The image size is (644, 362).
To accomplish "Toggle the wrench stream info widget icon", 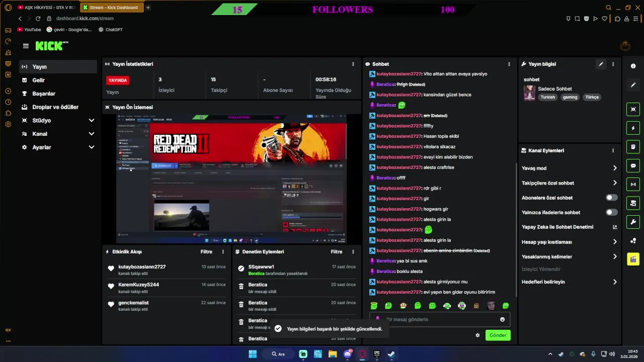I will point(633,222).
